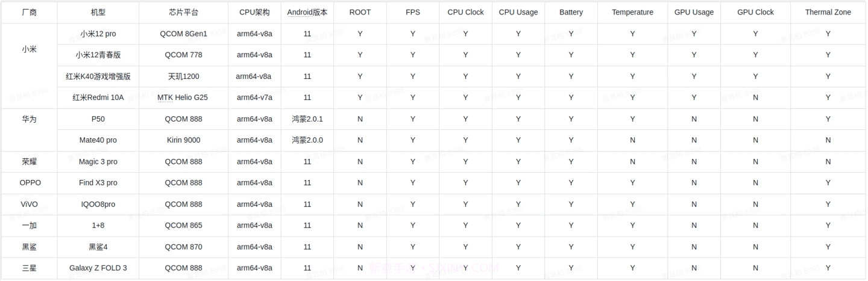
Task: Click the 芯片平台 column header
Action: click(x=183, y=12)
